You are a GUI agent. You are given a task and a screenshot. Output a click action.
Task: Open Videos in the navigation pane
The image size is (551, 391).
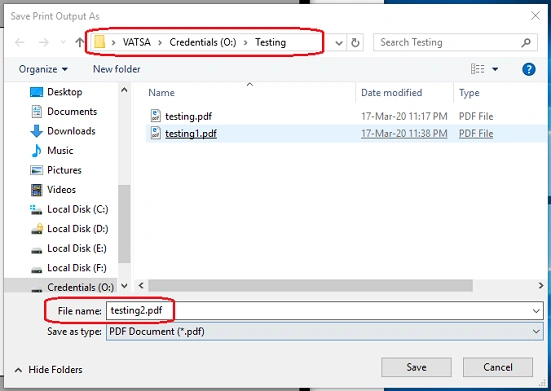(x=53, y=190)
